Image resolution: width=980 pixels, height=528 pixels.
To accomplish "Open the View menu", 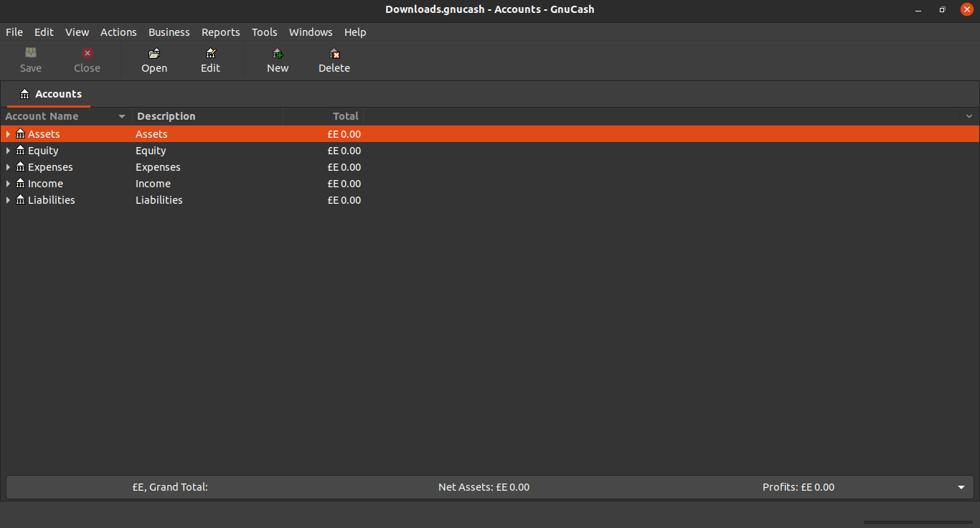I will click(77, 32).
